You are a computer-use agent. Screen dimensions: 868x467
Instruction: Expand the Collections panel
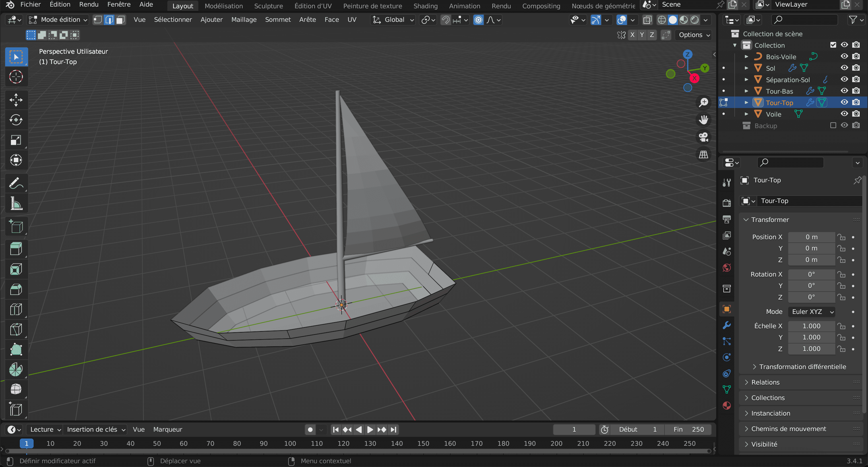click(768, 398)
